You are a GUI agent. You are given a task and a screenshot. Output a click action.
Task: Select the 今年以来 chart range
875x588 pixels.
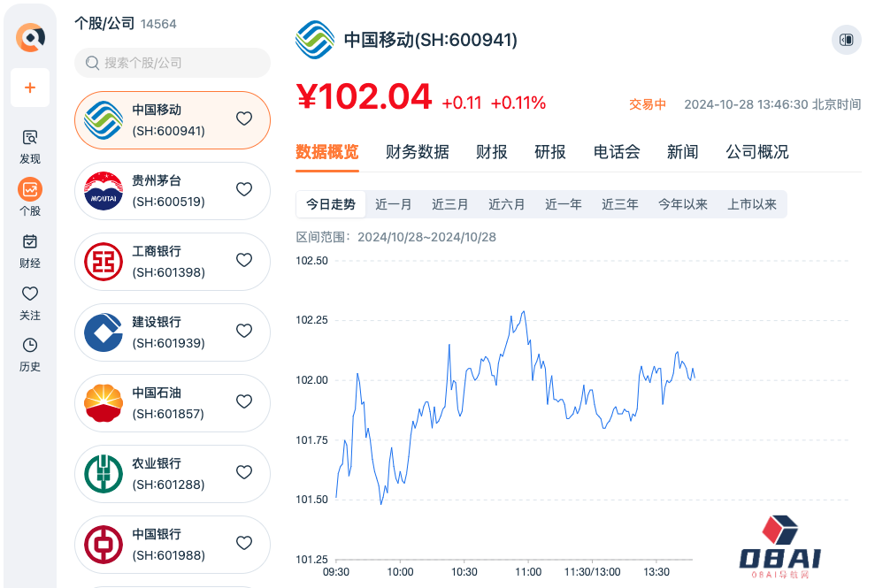(x=683, y=204)
